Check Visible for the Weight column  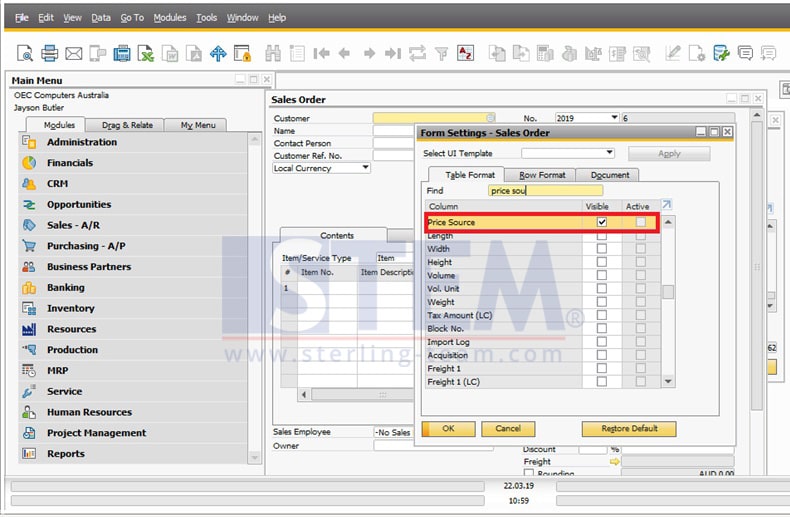[602, 302]
